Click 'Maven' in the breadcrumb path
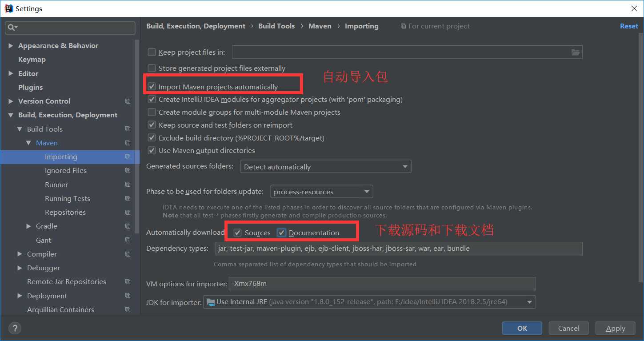Viewport: 644px width, 341px height. click(320, 26)
